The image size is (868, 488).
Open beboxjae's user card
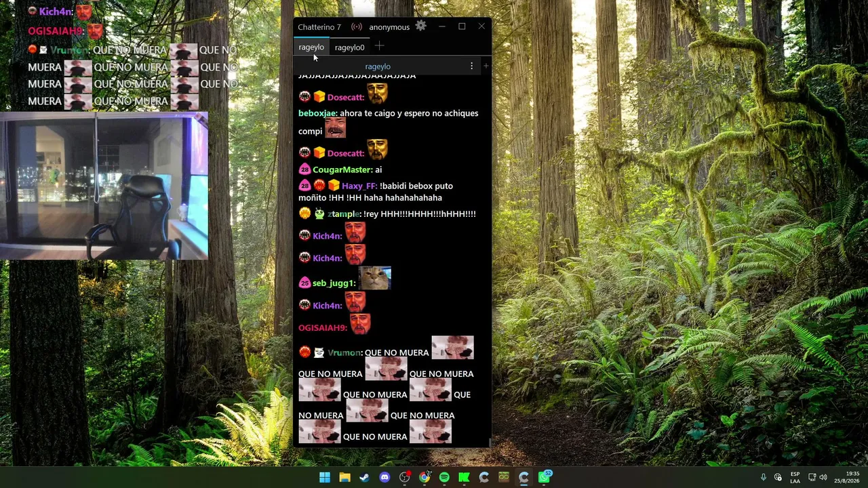318,113
